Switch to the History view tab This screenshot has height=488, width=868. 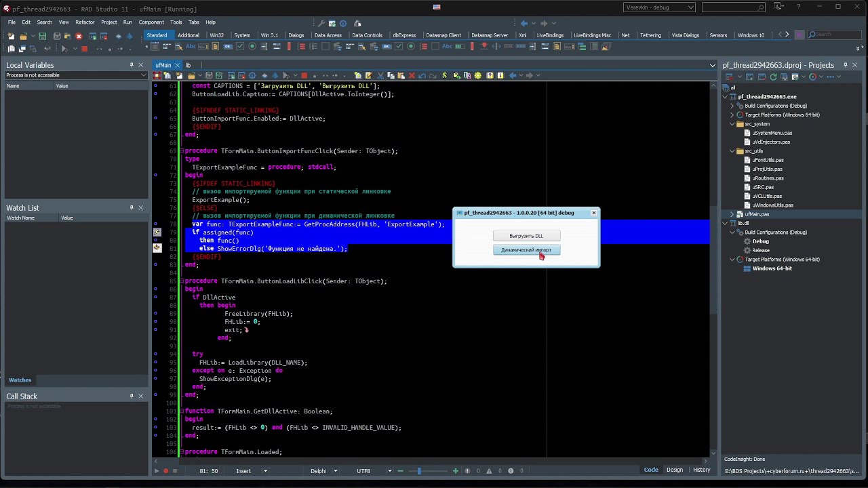click(701, 470)
